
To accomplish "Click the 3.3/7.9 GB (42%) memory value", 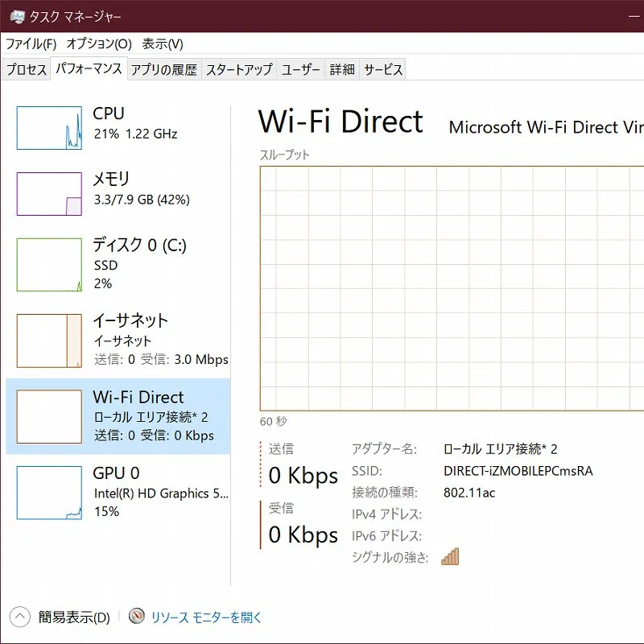I will [x=142, y=200].
